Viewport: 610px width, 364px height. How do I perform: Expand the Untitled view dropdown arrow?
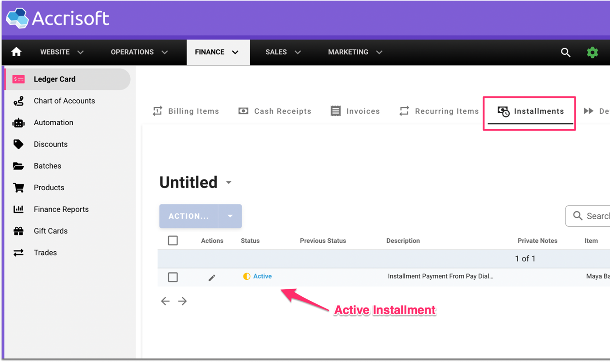229,183
